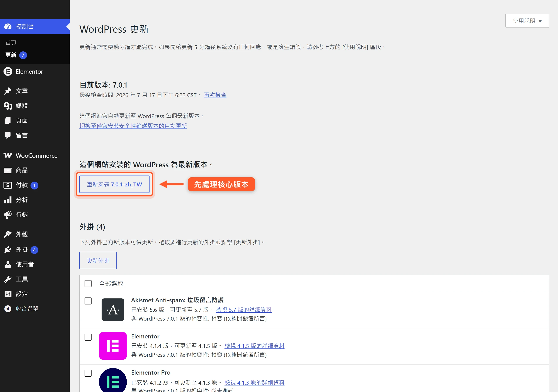Click the plug icon for 外掛
Screen dimensions: 558x392
8,250
